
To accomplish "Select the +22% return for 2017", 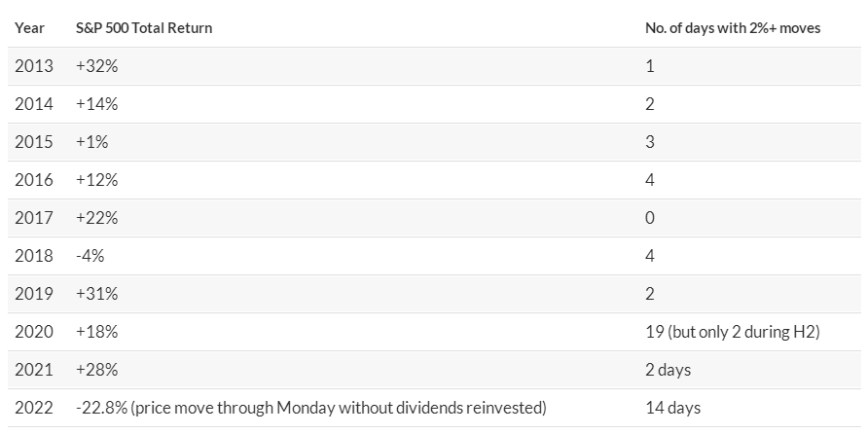I will pyautogui.click(x=96, y=218).
